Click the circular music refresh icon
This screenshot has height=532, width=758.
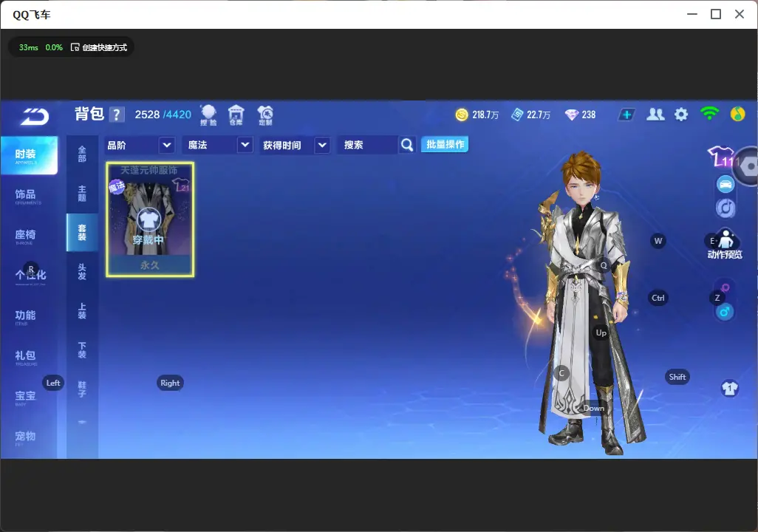click(725, 208)
